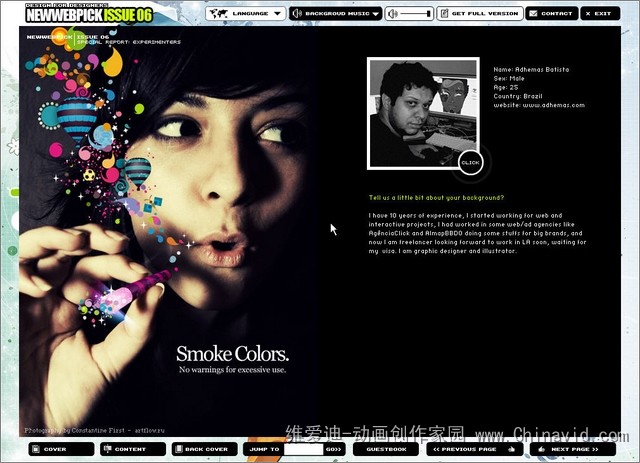This screenshot has height=463, width=640.
Task: Open the Language dropdown
Action: [246, 13]
